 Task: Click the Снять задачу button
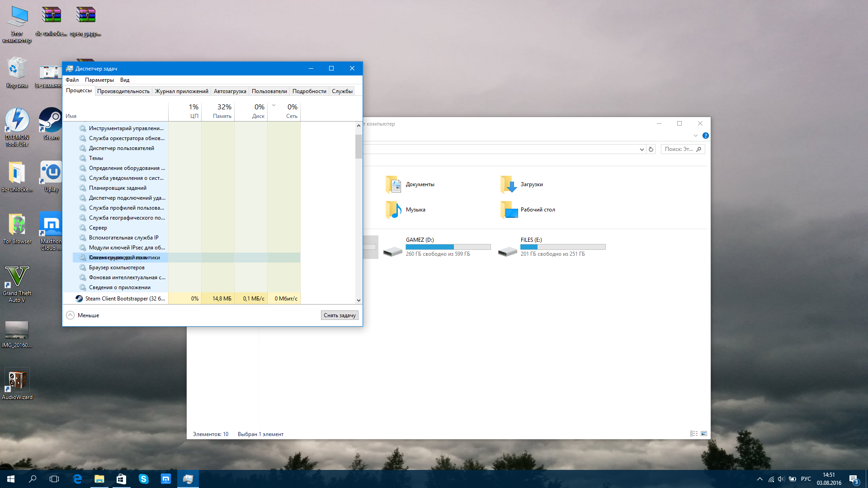[340, 315]
